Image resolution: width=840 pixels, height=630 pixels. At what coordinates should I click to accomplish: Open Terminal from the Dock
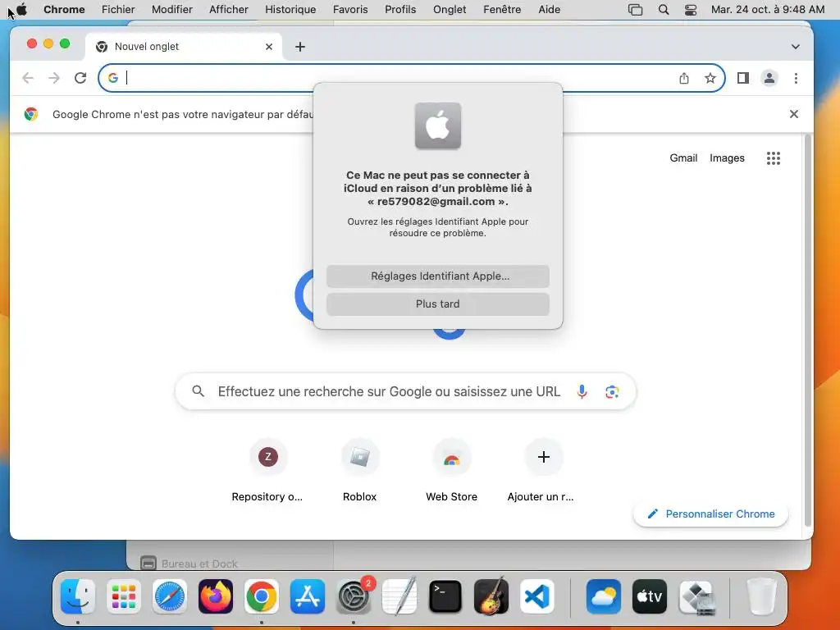pos(445,596)
